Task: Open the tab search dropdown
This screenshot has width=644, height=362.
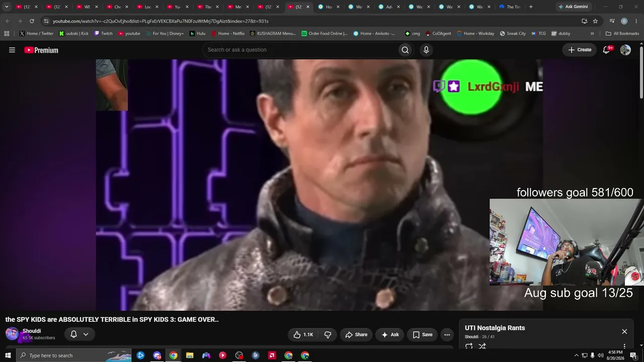Action: (7, 7)
